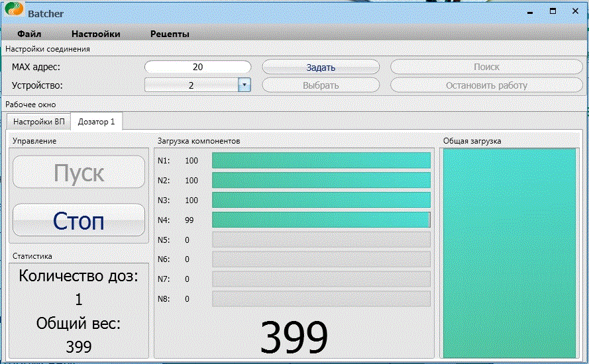Open the Файл menu

pos(30,34)
